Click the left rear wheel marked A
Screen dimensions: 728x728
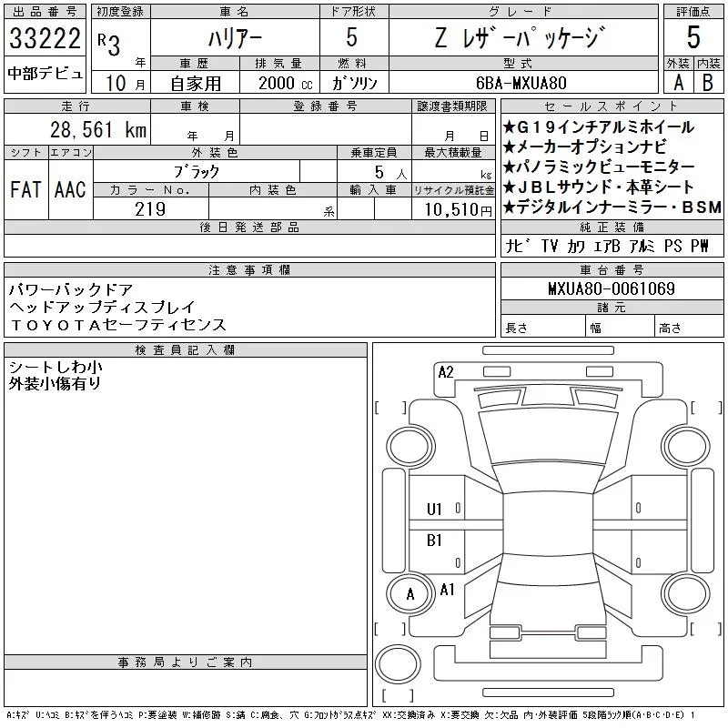410,594
